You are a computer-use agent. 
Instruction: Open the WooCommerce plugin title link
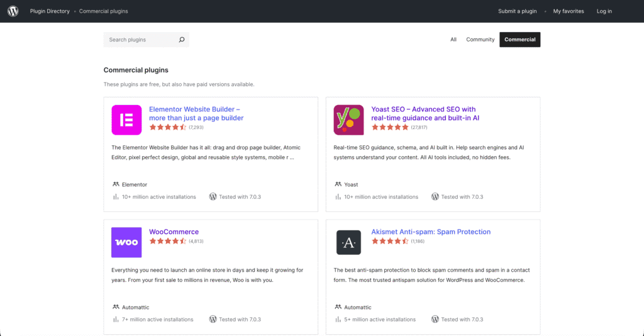174,232
